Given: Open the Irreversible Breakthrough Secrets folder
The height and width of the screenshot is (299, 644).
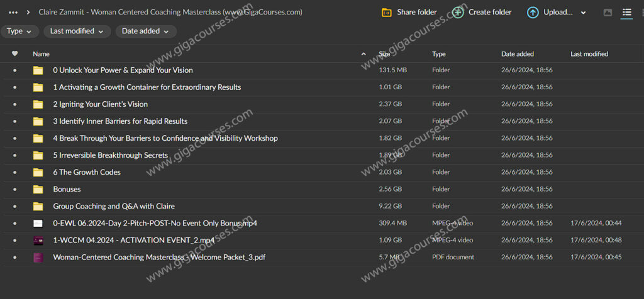Looking at the screenshot, I should point(110,155).
